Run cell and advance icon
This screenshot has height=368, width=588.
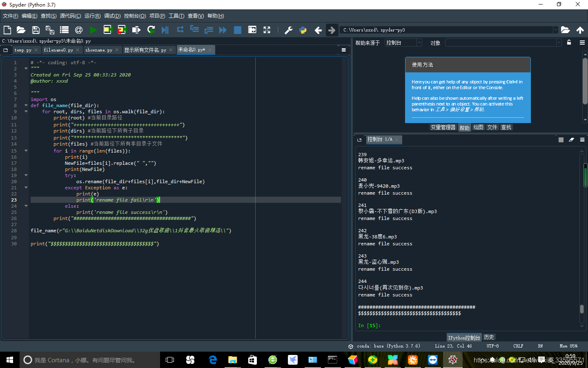(122, 29)
